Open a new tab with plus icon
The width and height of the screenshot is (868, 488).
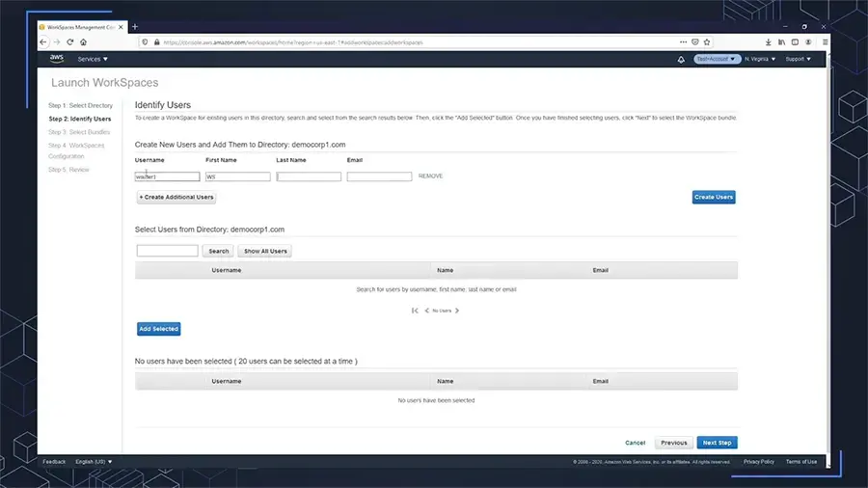coord(134,27)
